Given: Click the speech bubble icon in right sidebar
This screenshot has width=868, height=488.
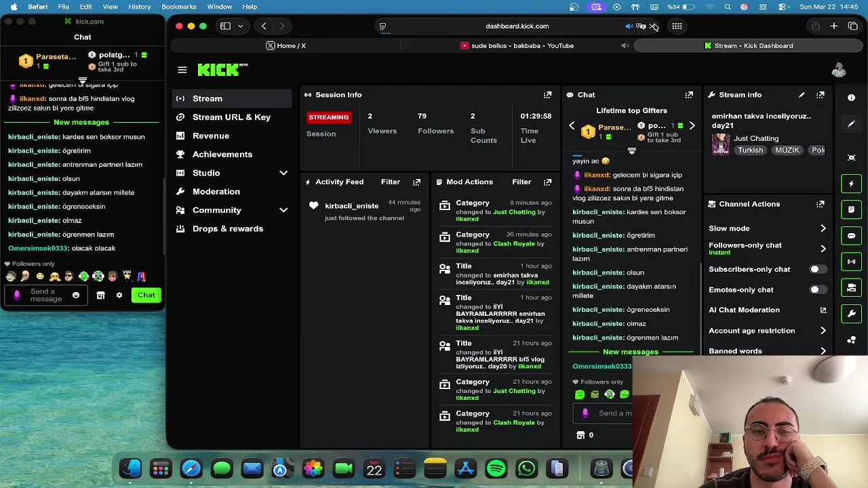Looking at the screenshot, I should pos(852,236).
